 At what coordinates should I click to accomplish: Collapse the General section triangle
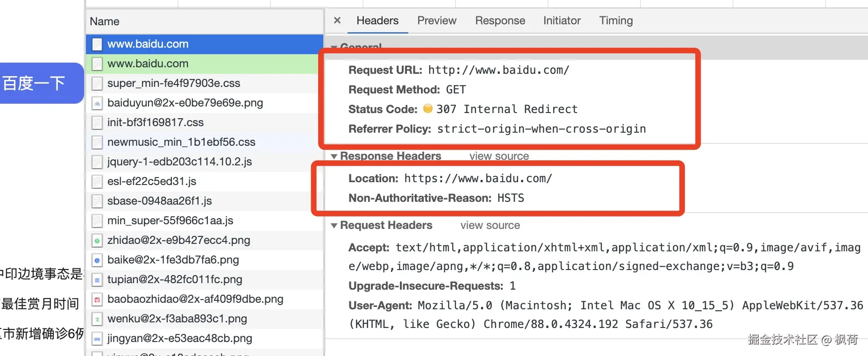[334, 47]
